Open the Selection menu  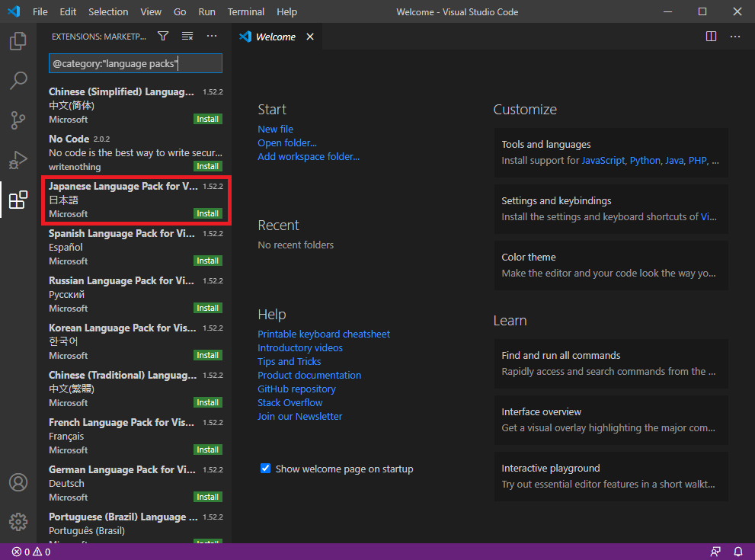pyautogui.click(x=108, y=11)
